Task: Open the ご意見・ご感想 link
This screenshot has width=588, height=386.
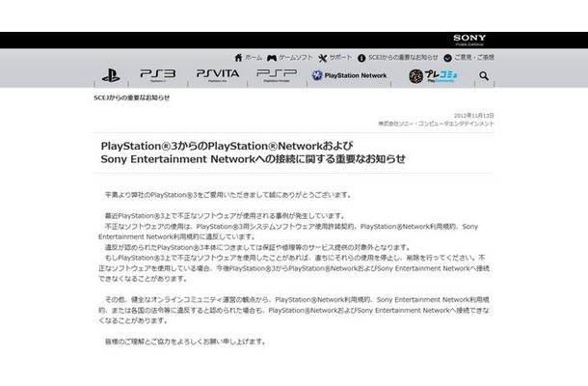Action: [474, 58]
